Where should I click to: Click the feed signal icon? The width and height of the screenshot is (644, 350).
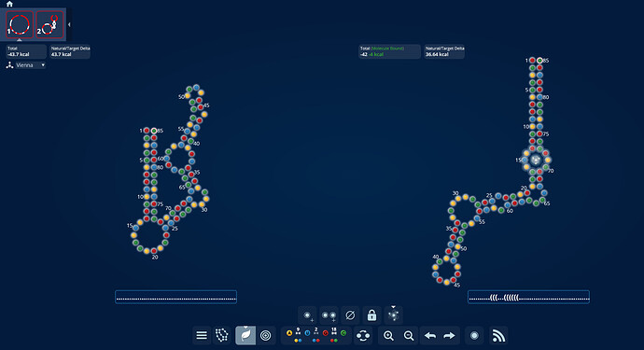pos(498,336)
